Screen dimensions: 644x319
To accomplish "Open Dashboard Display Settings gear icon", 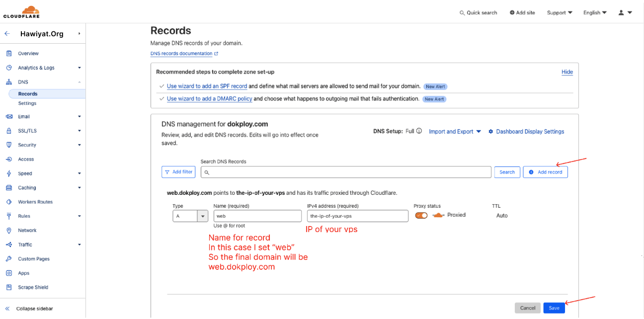I will pyautogui.click(x=490, y=131).
